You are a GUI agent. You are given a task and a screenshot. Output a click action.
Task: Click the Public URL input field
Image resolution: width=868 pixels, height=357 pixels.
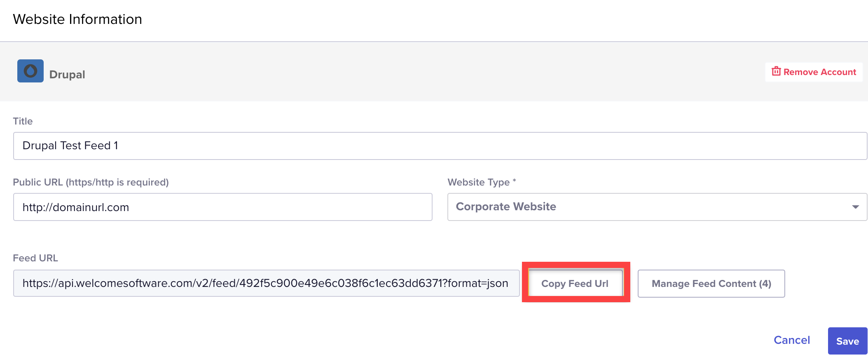[x=222, y=207]
